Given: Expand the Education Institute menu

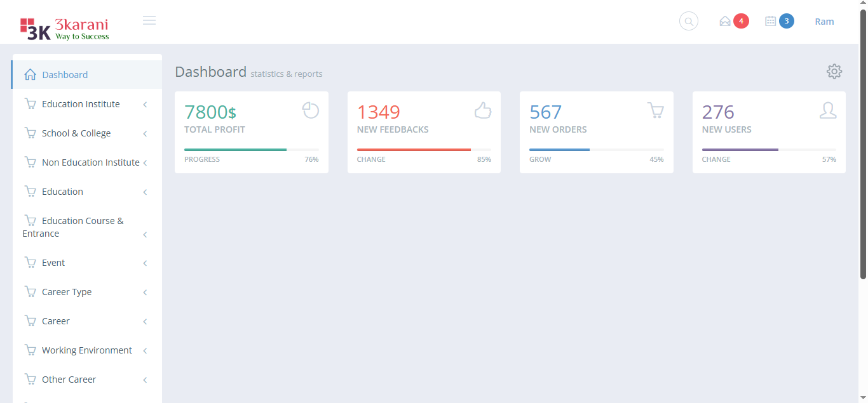Looking at the screenshot, I should pyautogui.click(x=81, y=104).
